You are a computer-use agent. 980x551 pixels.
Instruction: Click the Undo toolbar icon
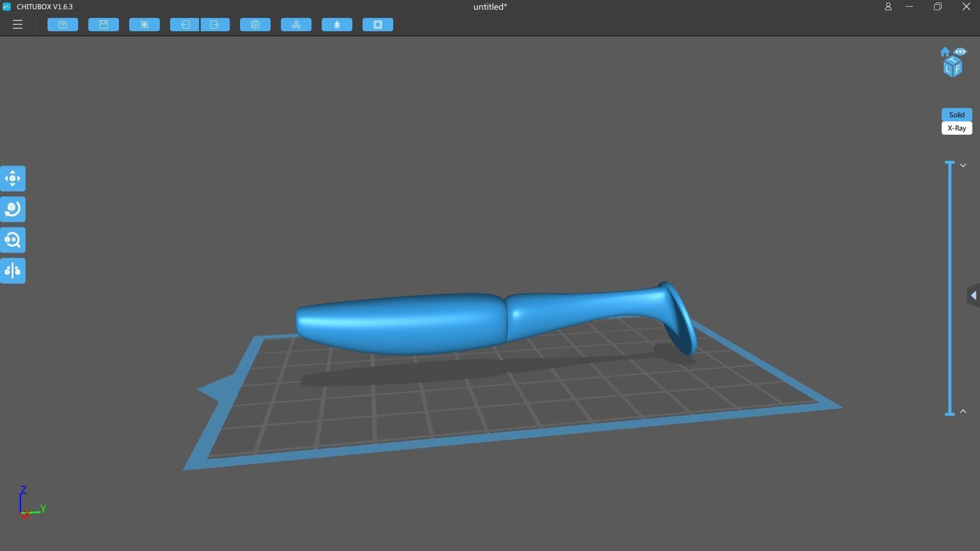pos(185,24)
